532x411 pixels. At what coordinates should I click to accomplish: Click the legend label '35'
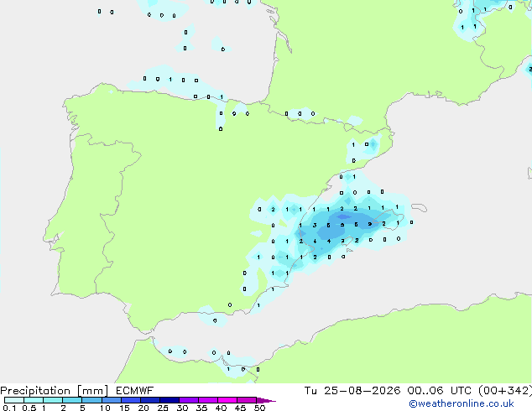(x=201, y=408)
